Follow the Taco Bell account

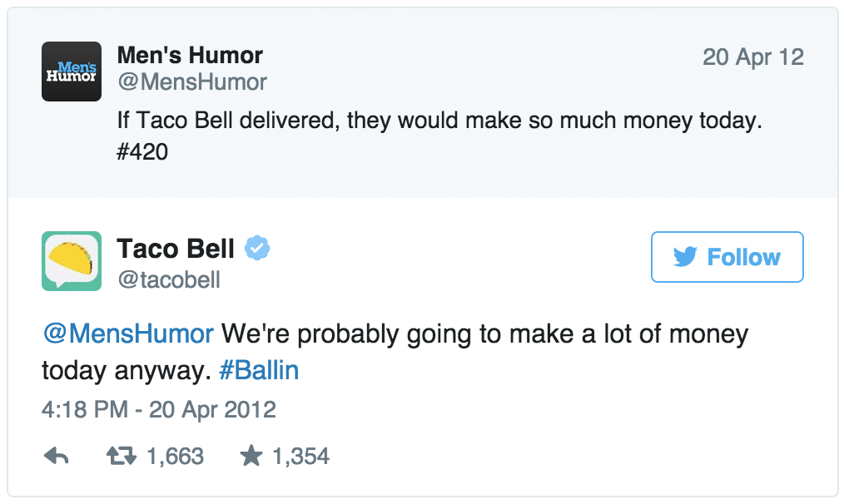coord(727,257)
